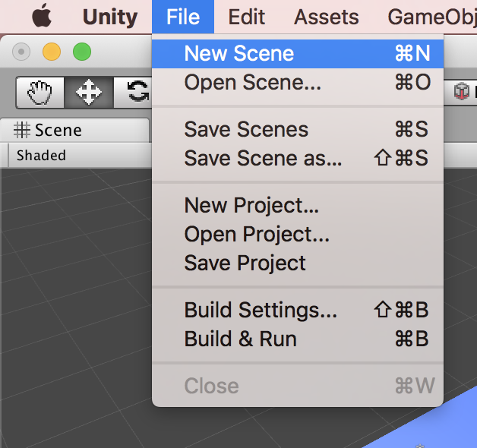The width and height of the screenshot is (477, 448).
Task: Open the Edit menu
Action: click(x=247, y=17)
